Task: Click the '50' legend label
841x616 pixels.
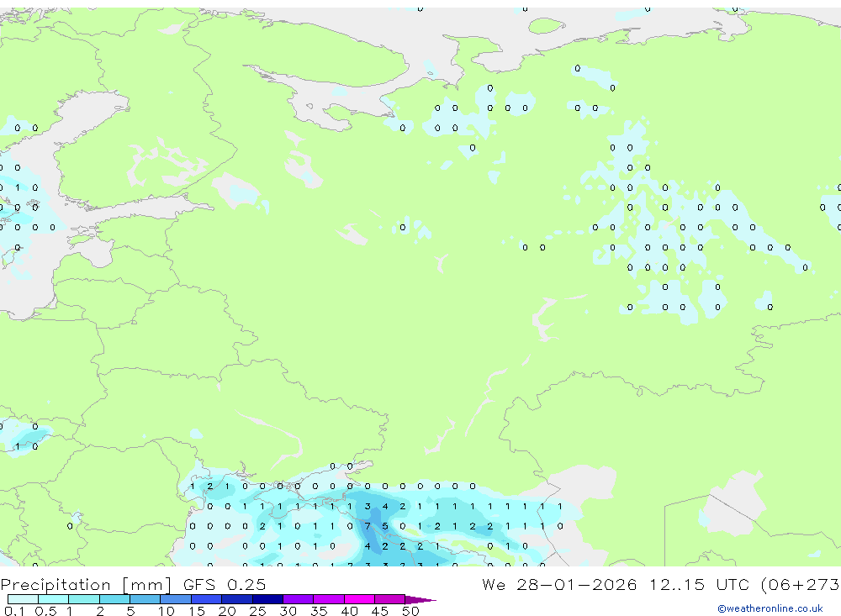Action: point(410,611)
